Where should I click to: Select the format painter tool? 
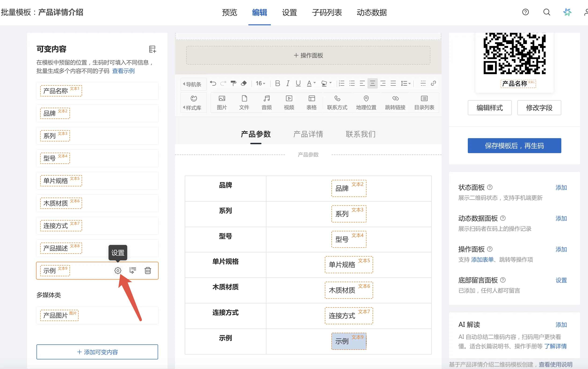233,83
